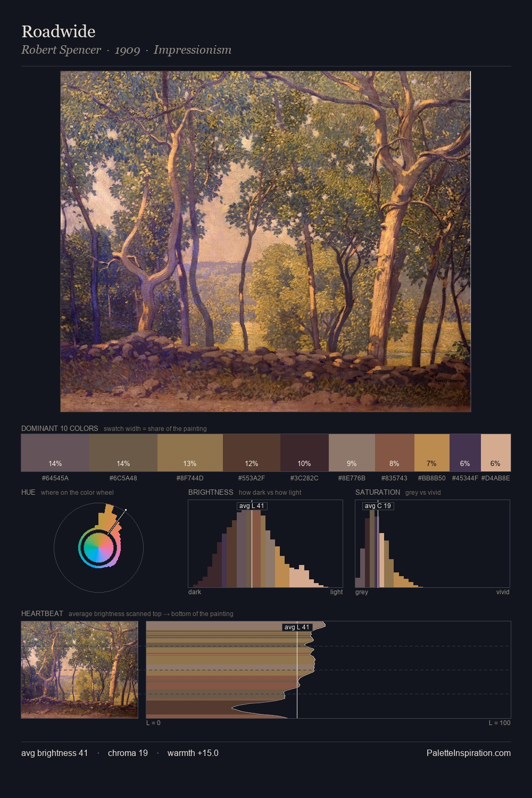Click the 'grey vs vivid' caption
This screenshot has width=532, height=798.
click(x=423, y=493)
